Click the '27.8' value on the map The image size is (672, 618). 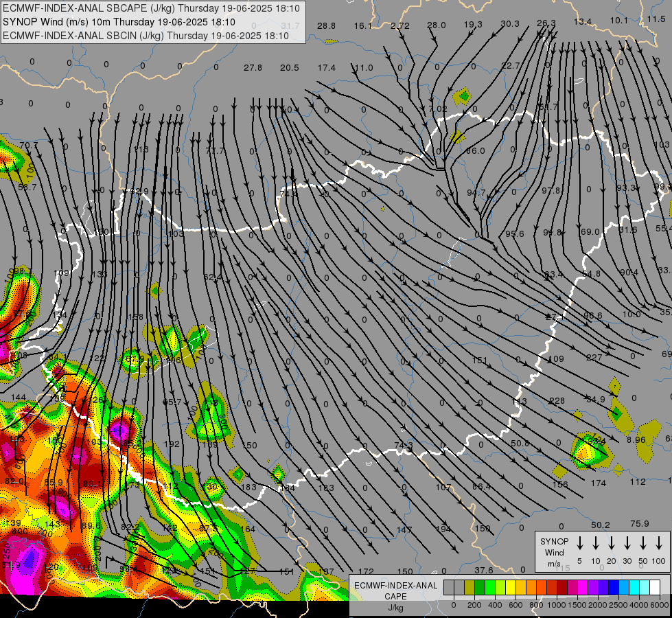[253, 68]
